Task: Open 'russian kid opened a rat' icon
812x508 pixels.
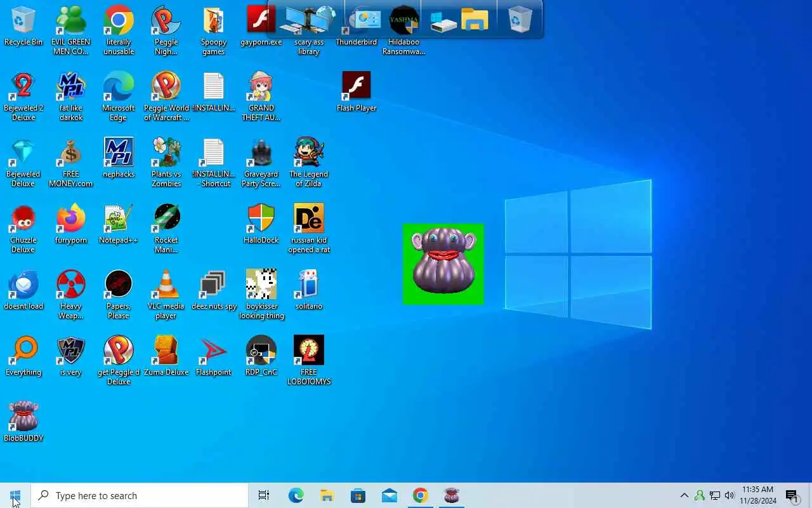Action: pyautogui.click(x=309, y=229)
